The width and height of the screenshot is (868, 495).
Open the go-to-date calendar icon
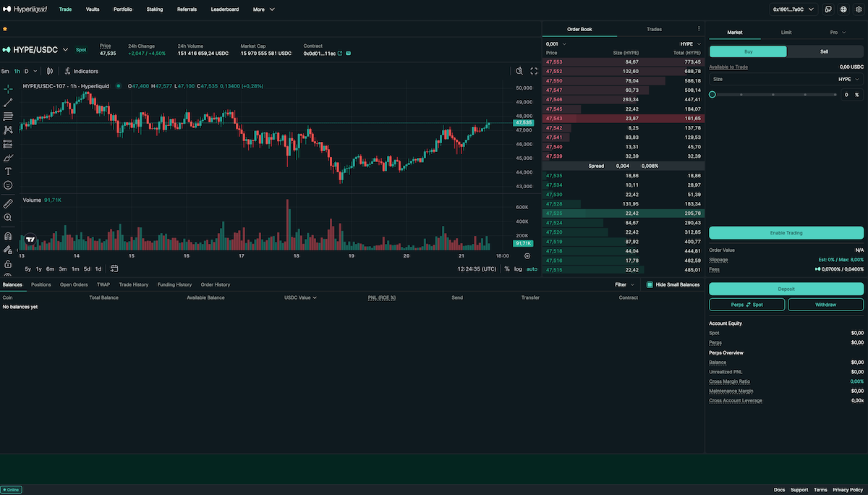tap(114, 268)
